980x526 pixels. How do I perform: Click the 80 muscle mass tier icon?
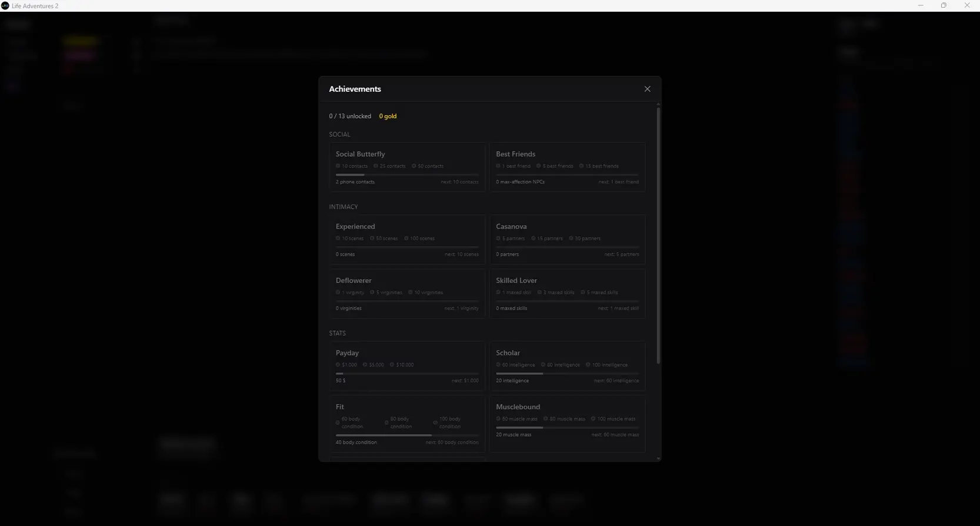546,419
